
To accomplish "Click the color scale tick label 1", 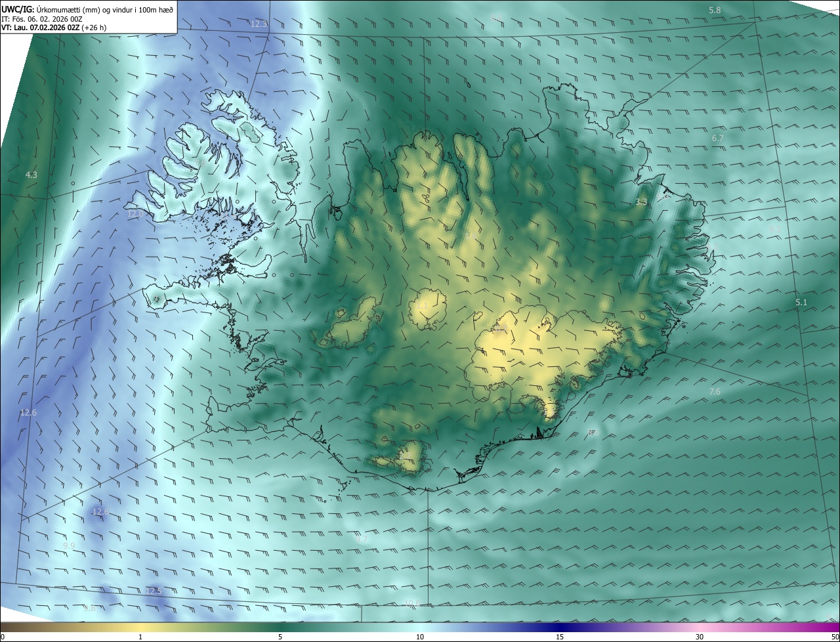I will 140,637.
